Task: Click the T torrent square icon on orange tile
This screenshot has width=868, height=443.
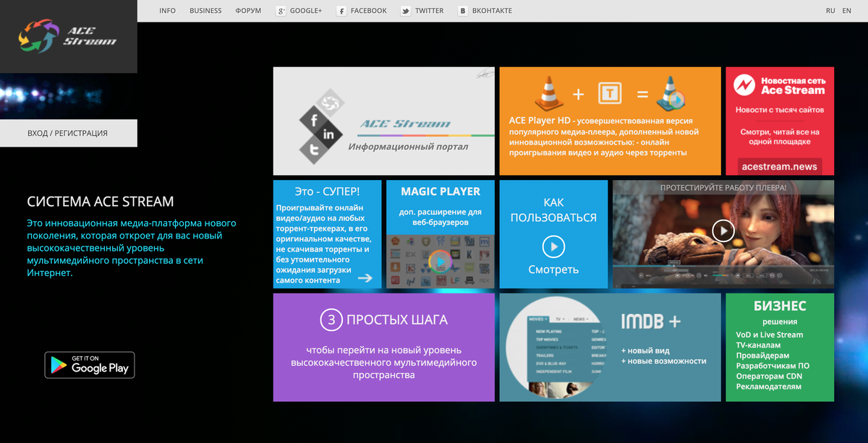Action: click(x=610, y=94)
